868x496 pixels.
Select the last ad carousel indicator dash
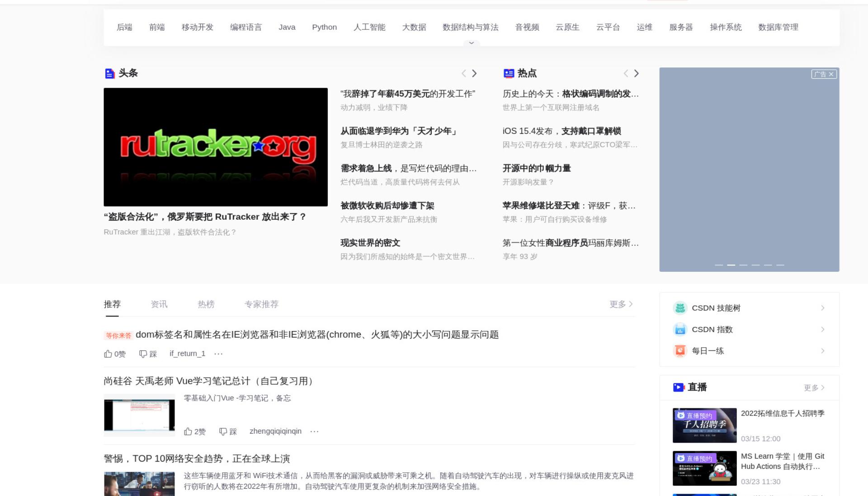[780, 265]
